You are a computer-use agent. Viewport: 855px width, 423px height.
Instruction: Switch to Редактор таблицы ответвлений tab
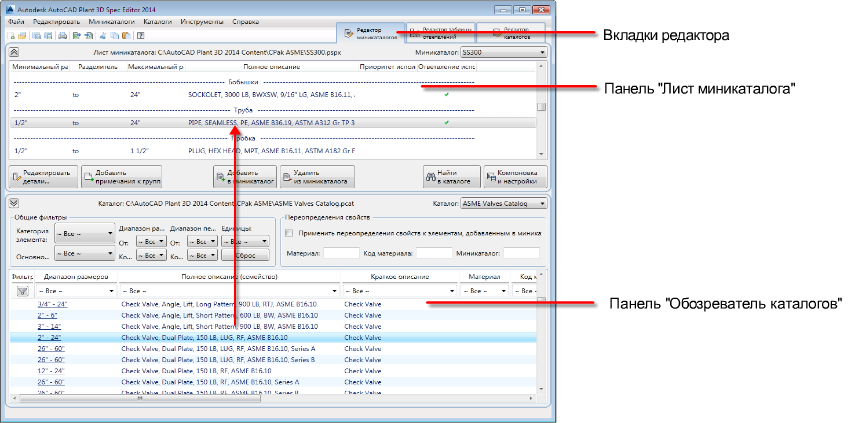(440, 33)
